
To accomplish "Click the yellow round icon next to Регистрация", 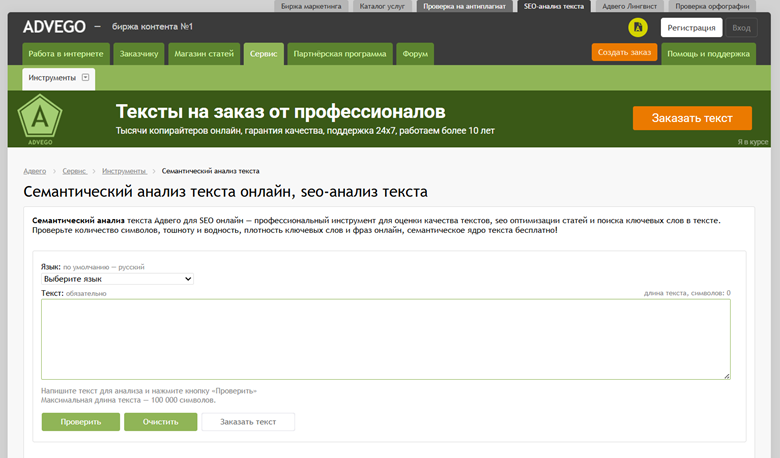I will 638,27.
